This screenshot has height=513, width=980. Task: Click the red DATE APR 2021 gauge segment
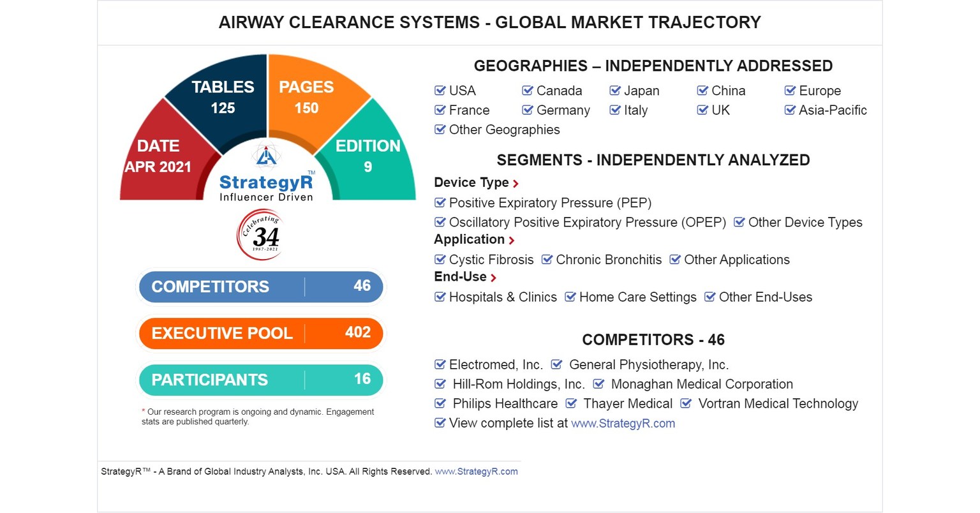(x=158, y=156)
